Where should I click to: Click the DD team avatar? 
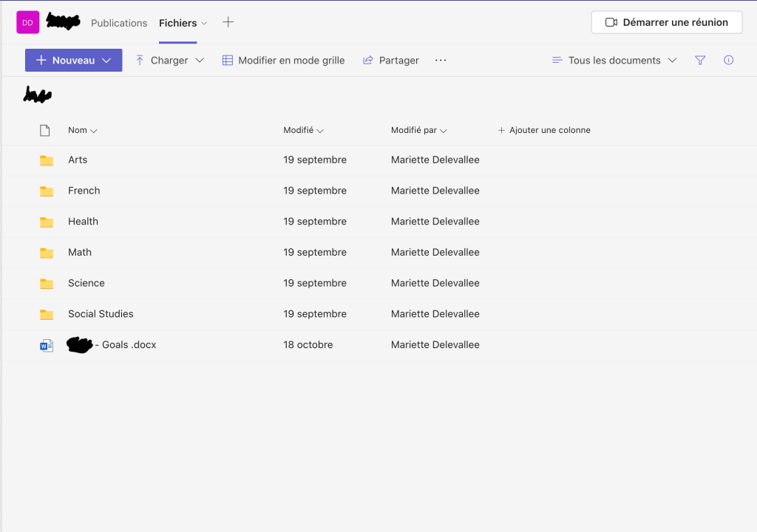pos(27,23)
